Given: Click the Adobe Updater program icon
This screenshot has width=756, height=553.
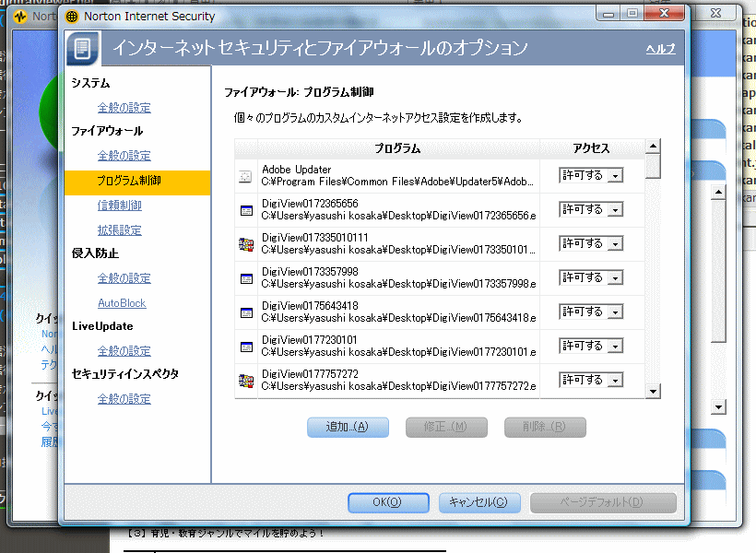Looking at the screenshot, I should (x=245, y=176).
